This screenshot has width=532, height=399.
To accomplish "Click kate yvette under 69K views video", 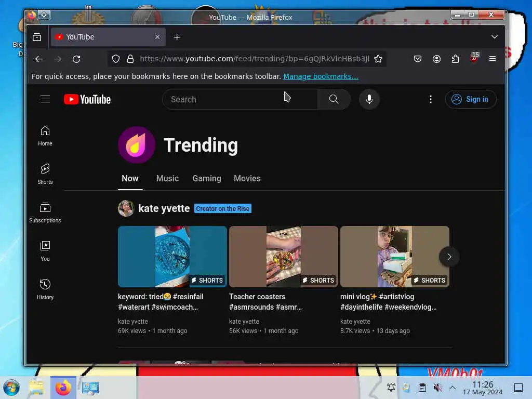I will point(133,321).
